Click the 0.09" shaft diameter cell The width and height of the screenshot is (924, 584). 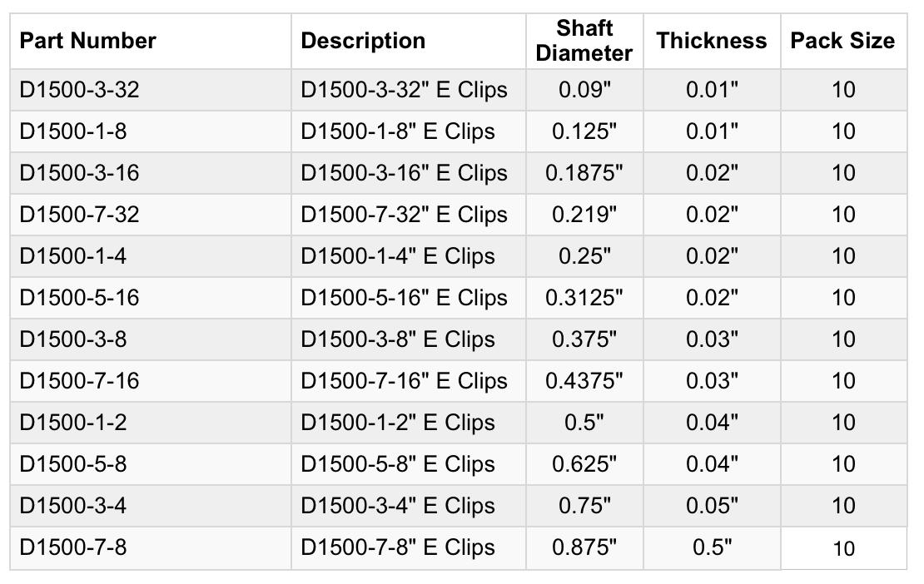point(584,90)
